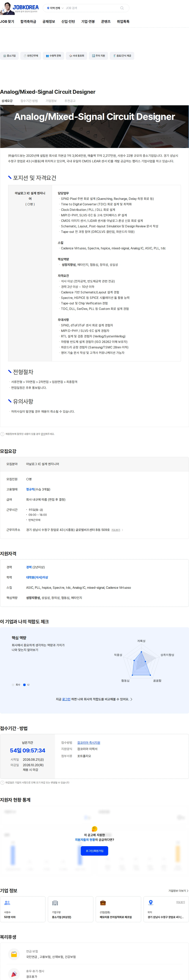Open the 기업·연봉 menu
The height and width of the screenshot is (980, 189).
click(88, 22)
